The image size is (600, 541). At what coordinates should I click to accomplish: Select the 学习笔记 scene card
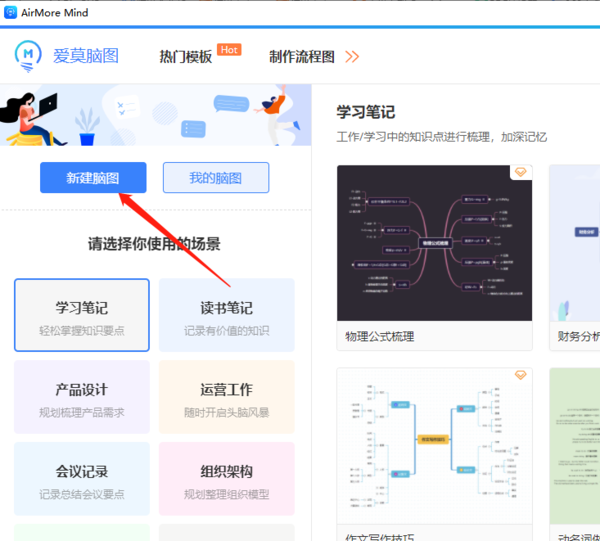coord(82,316)
